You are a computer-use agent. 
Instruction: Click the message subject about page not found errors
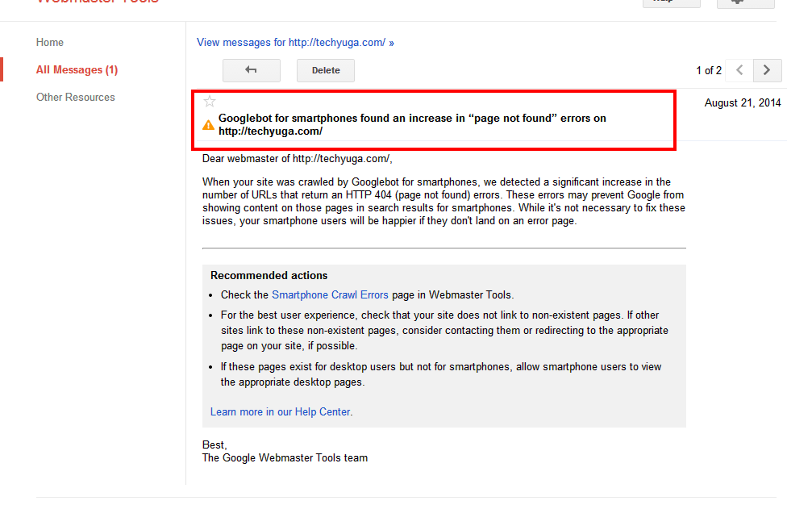coord(412,124)
